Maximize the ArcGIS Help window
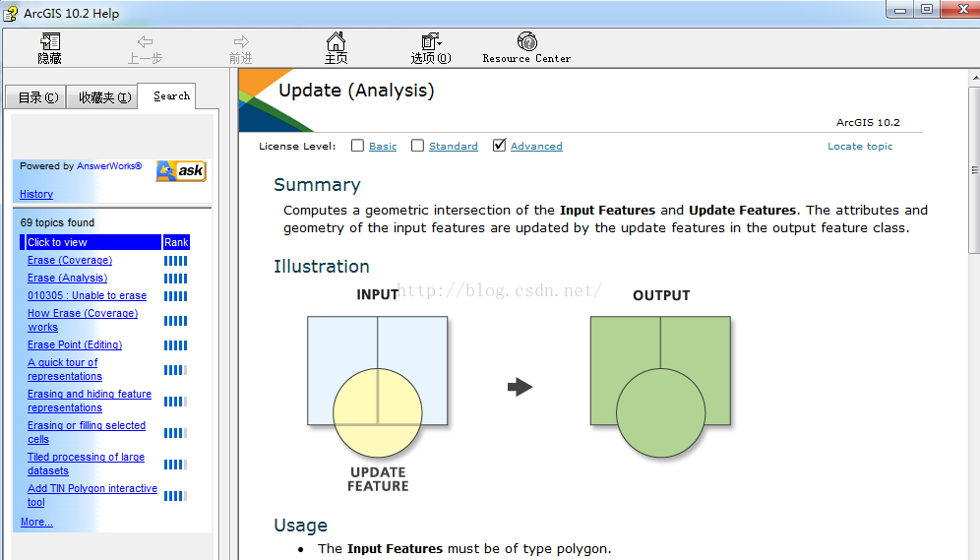980x560 pixels. (x=927, y=10)
